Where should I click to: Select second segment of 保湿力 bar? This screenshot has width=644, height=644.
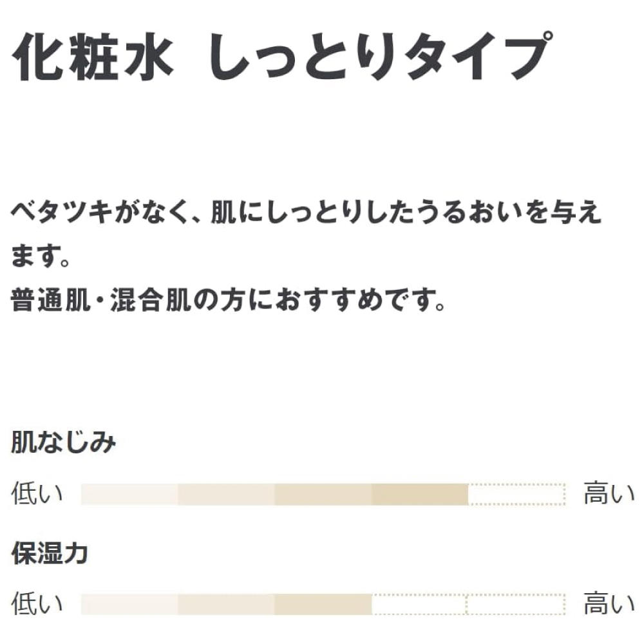tap(226, 604)
